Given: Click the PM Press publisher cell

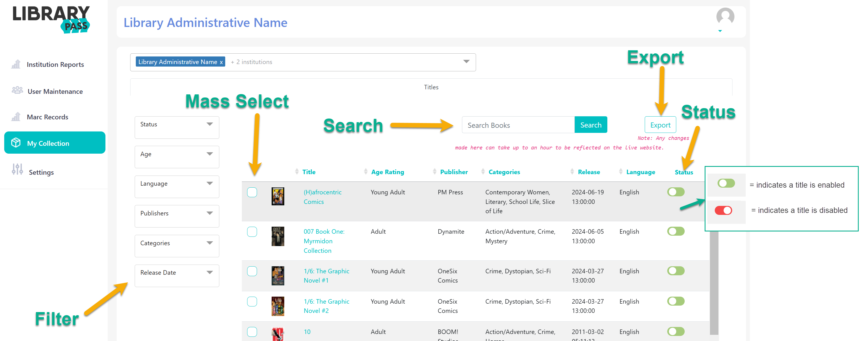Looking at the screenshot, I should [x=450, y=192].
